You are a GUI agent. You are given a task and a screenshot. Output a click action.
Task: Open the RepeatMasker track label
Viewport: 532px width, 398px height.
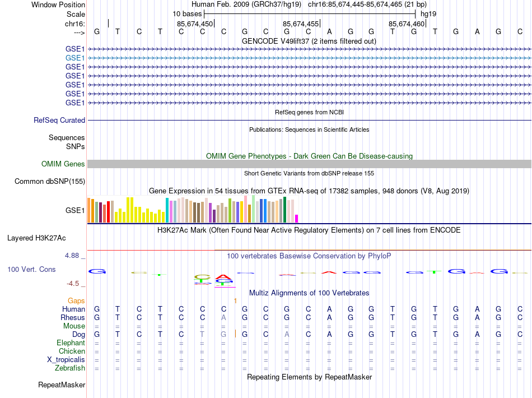[x=62, y=385]
